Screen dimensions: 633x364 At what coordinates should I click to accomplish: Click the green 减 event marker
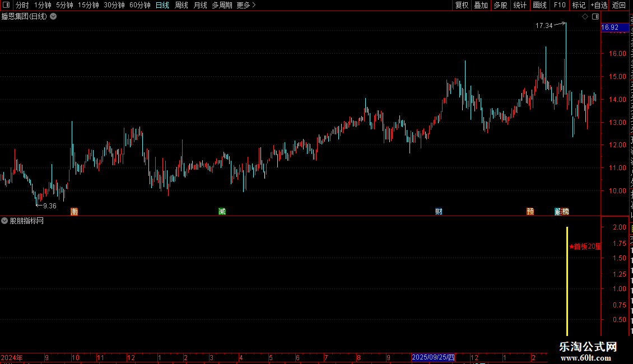[x=222, y=212]
